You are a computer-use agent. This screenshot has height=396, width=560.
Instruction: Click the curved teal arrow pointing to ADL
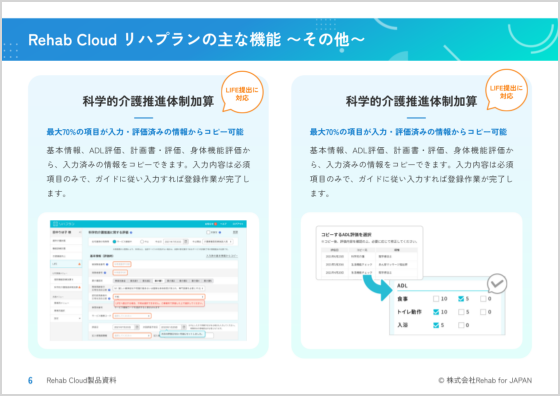(x=378, y=288)
